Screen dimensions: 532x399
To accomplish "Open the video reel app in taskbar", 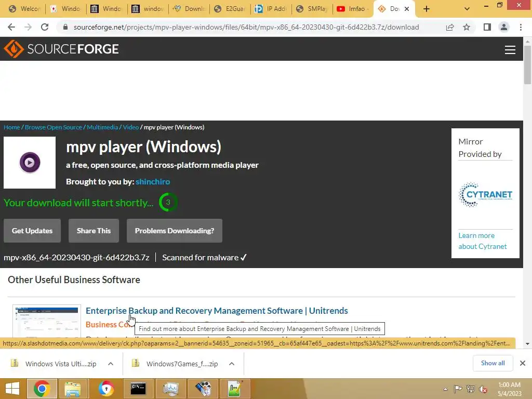I will [x=203, y=389].
